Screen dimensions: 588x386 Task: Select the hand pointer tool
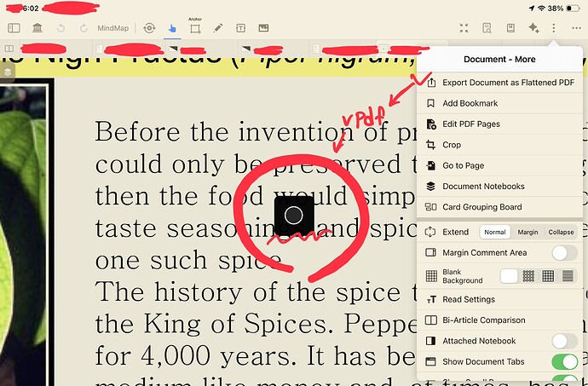[172, 28]
